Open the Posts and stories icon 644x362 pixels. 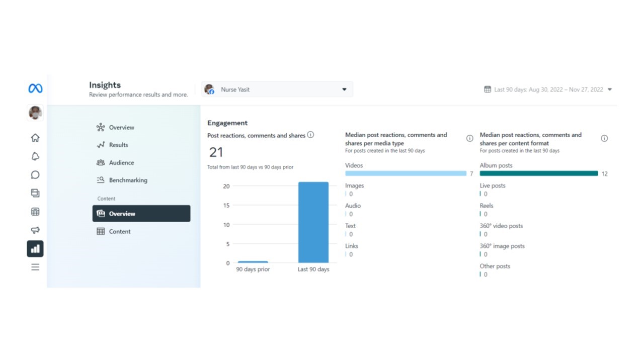(x=35, y=193)
